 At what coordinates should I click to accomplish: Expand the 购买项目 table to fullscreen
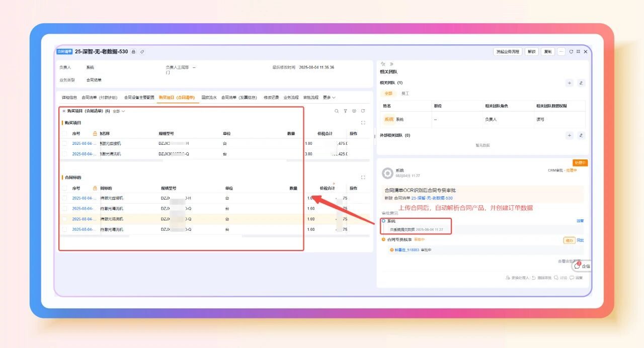(363, 123)
